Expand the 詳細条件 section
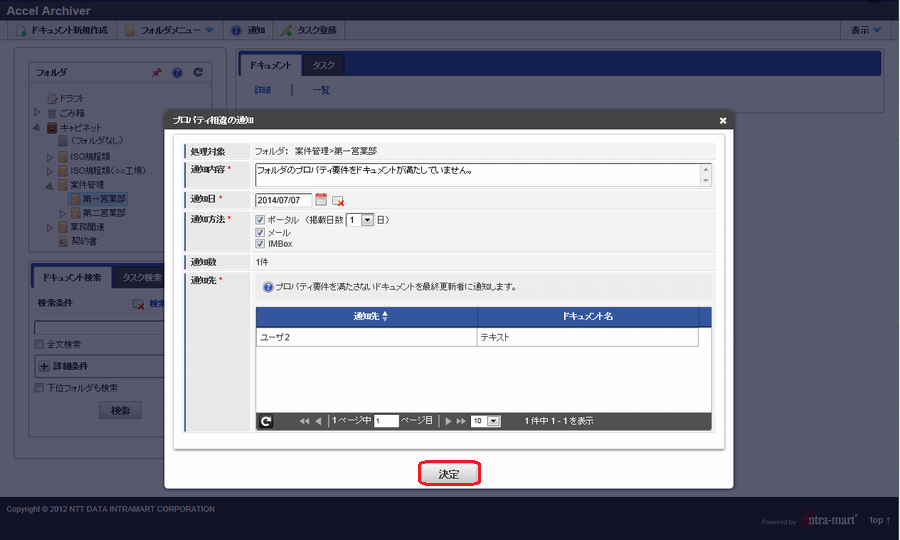Image resolution: width=900 pixels, height=540 pixels. coord(44,366)
